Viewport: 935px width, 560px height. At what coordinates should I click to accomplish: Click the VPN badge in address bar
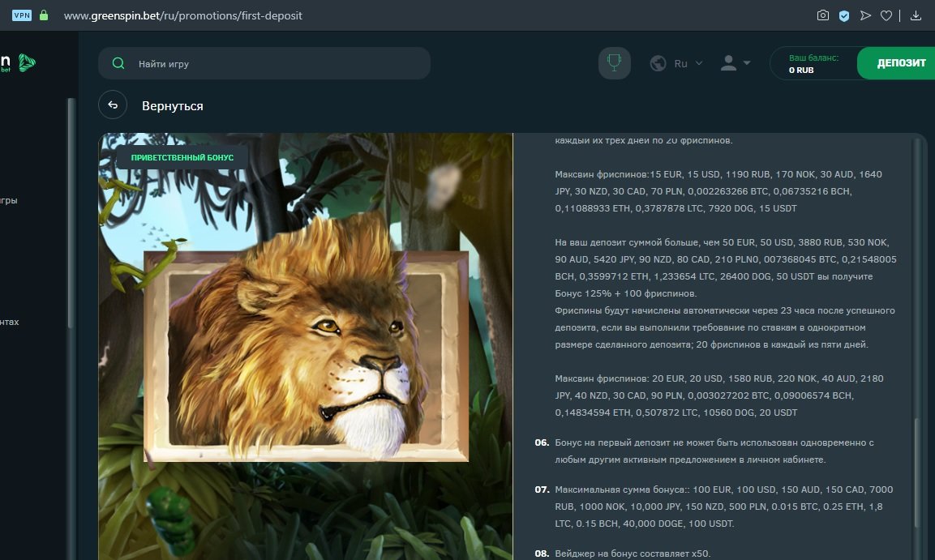click(22, 15)
